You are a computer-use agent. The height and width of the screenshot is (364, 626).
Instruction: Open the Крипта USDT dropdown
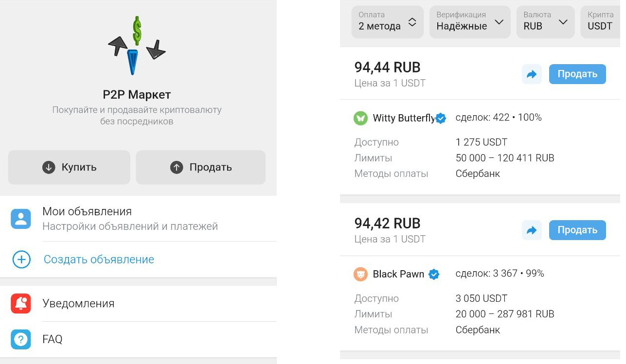click(x=601, y=21)
